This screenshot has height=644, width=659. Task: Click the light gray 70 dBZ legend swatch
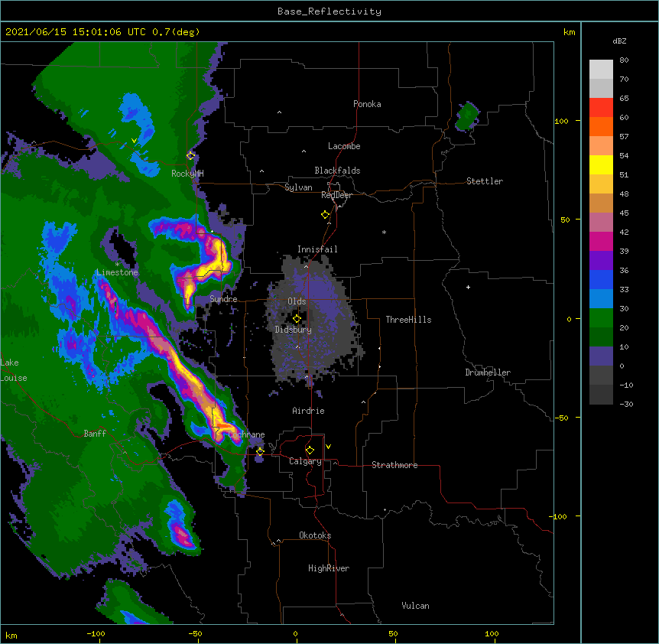point(601,70)
